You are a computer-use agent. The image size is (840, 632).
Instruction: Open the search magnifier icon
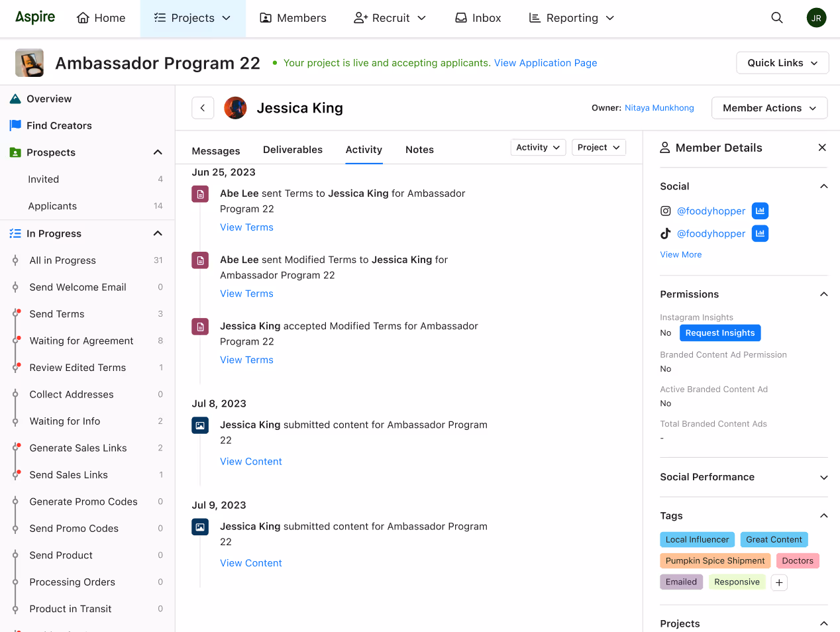777,18
